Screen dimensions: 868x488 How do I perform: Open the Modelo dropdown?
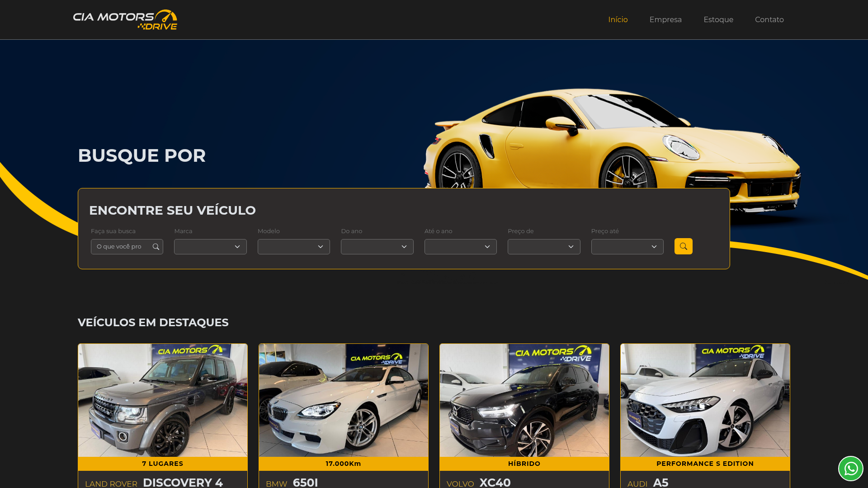click(294, 247)
